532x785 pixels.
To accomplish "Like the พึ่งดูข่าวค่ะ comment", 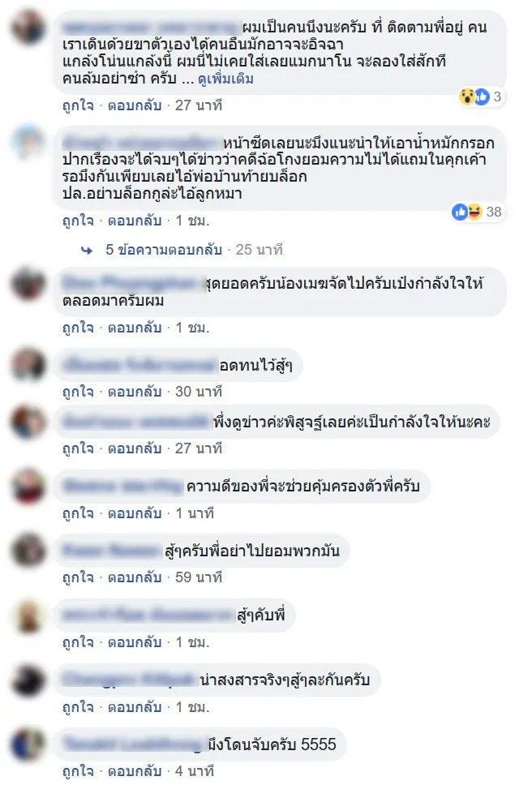I will click(x=78, y=448).
